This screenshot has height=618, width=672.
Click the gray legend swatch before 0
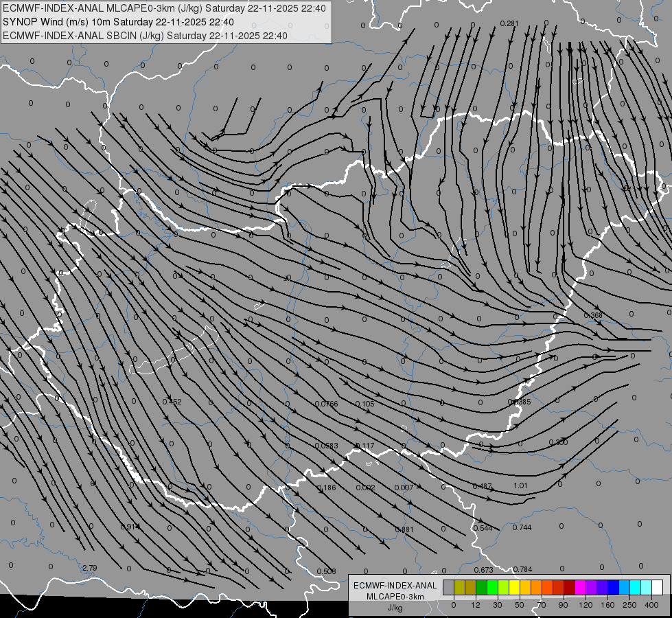click(449, 587)
